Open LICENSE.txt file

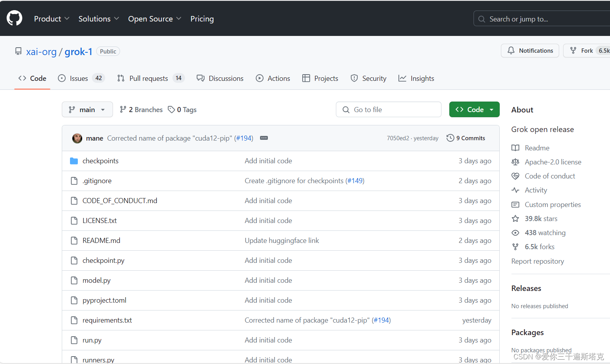[x=100, y=221]
